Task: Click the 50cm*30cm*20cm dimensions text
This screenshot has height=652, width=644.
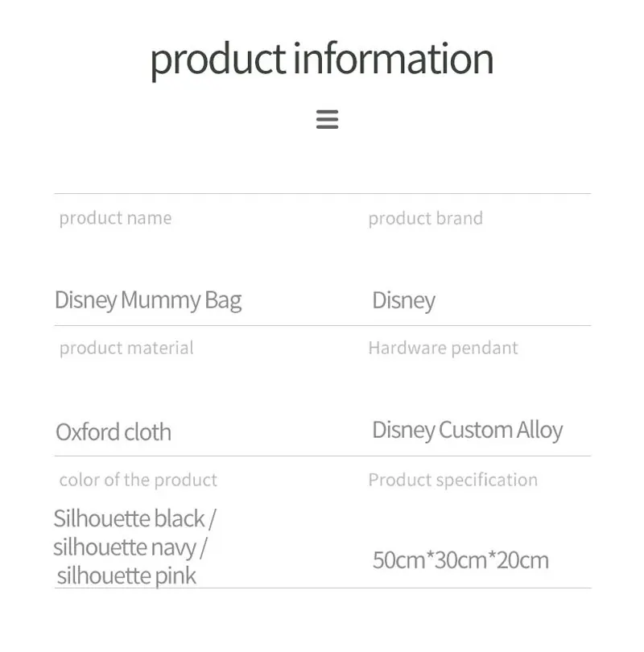Action: pos(460,560)
